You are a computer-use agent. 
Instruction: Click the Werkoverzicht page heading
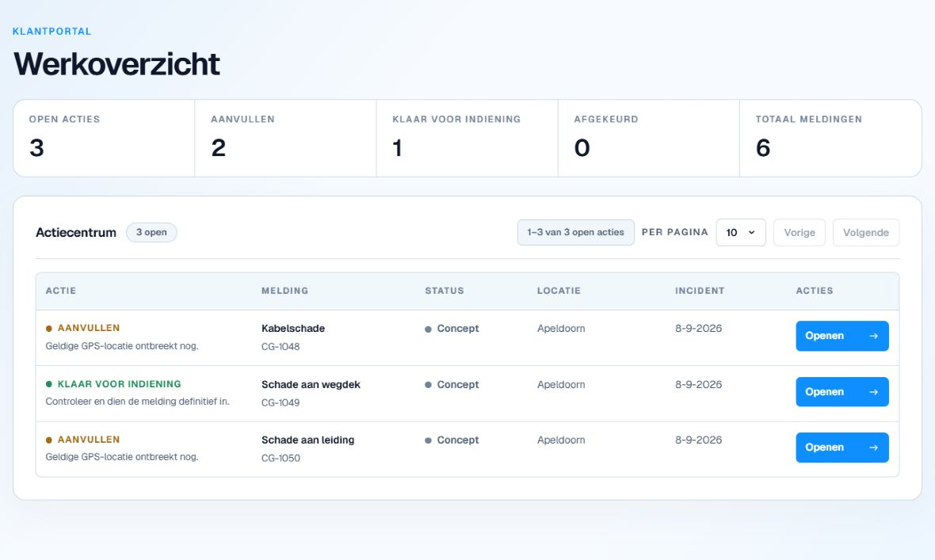pos(117,64)
